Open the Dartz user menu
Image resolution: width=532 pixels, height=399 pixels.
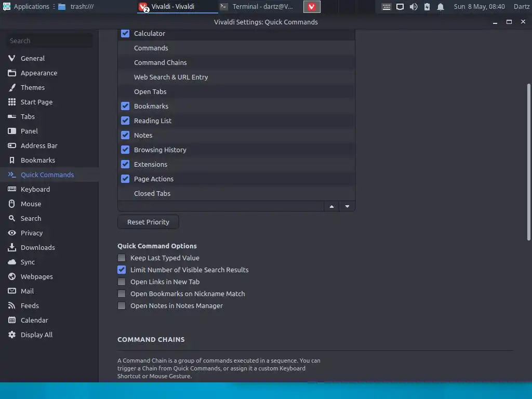(521, 6)
